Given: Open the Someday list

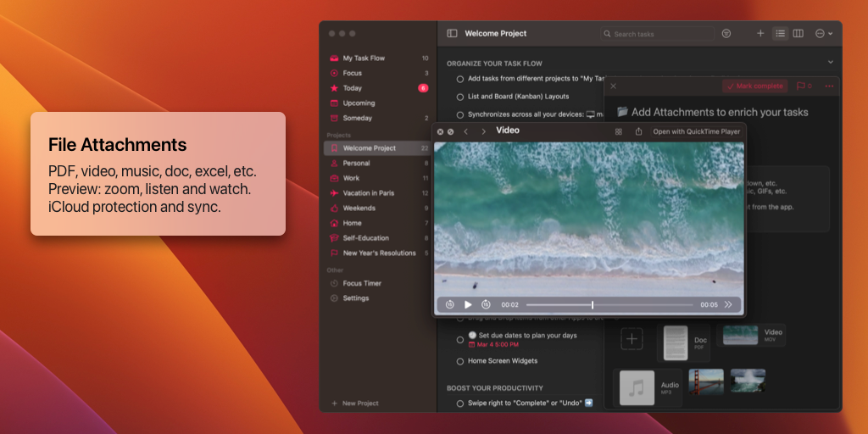Looking at the screenshot, I should 377,118.
